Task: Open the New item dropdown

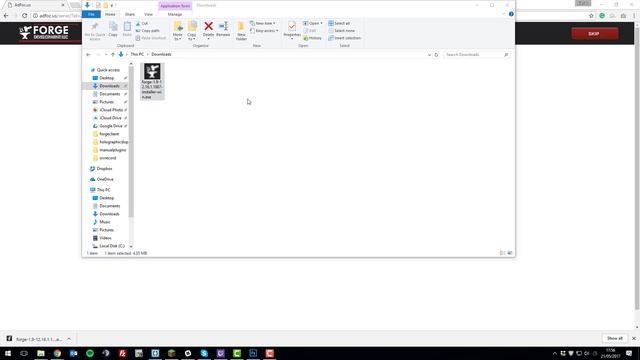Action: click(x=263, y=24)
